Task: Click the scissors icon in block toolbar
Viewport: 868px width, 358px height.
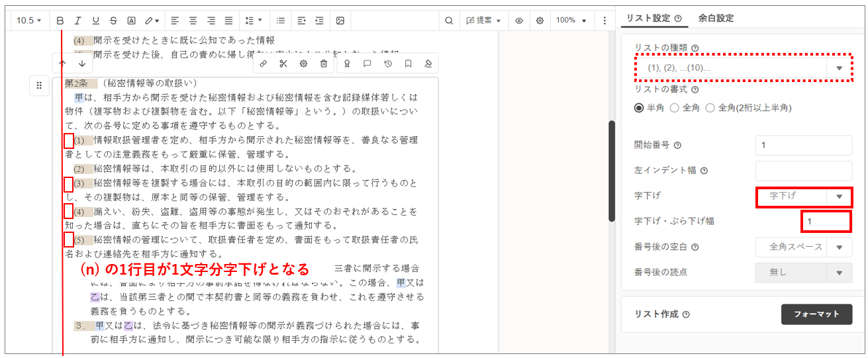Action: 283,64
